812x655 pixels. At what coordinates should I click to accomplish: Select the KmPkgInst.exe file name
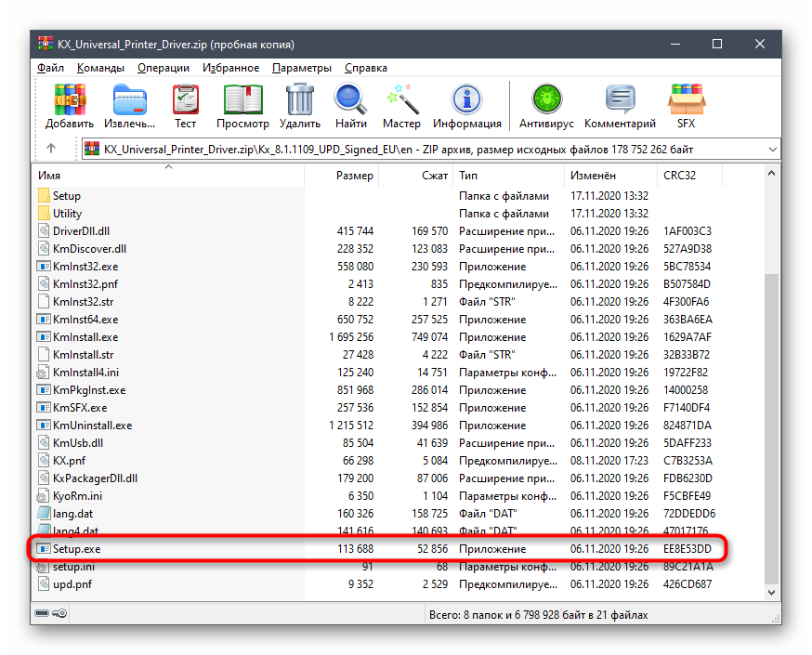(x=89, y=390)
